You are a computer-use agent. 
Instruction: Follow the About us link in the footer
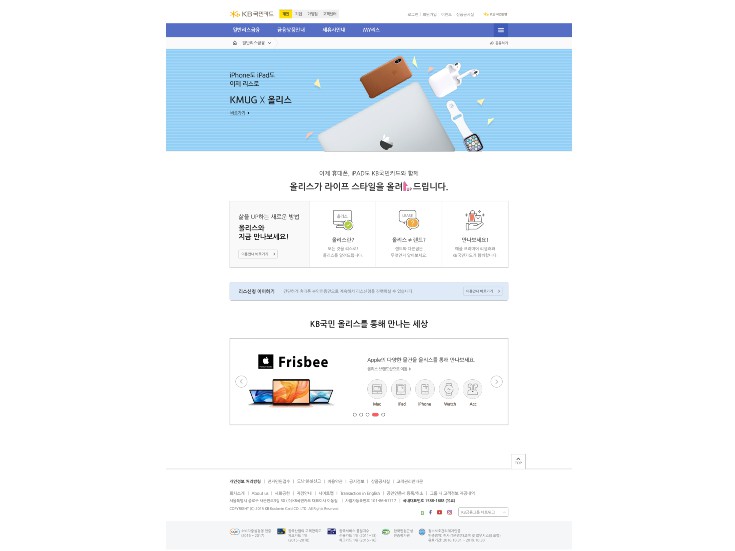tap(260, 493)
